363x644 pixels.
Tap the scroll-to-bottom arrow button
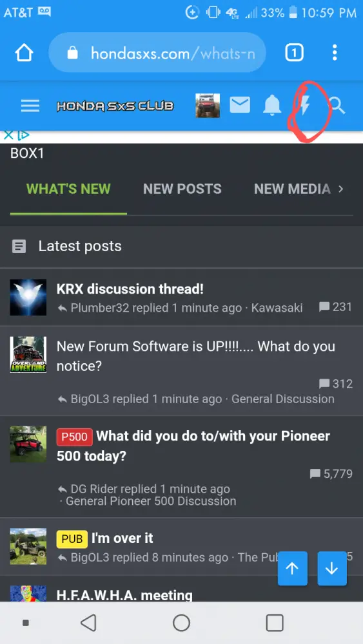point(332,569)
